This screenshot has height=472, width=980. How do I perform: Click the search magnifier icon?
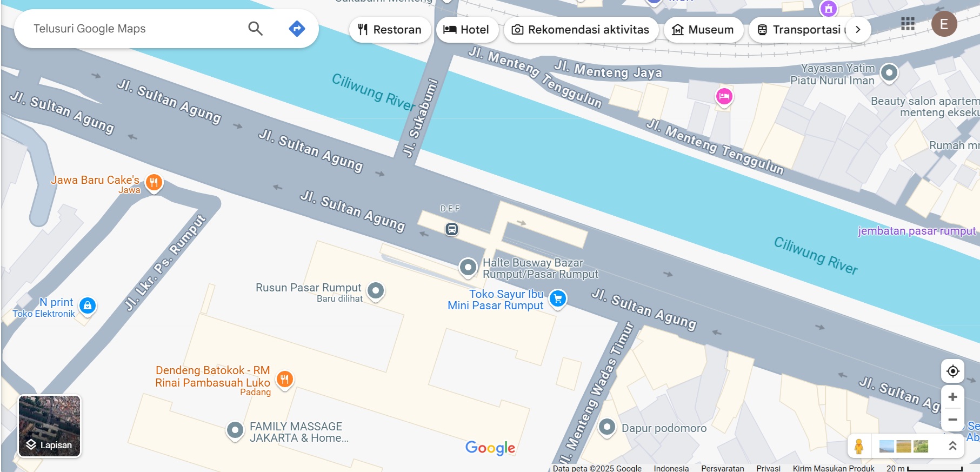click(255, 29)
